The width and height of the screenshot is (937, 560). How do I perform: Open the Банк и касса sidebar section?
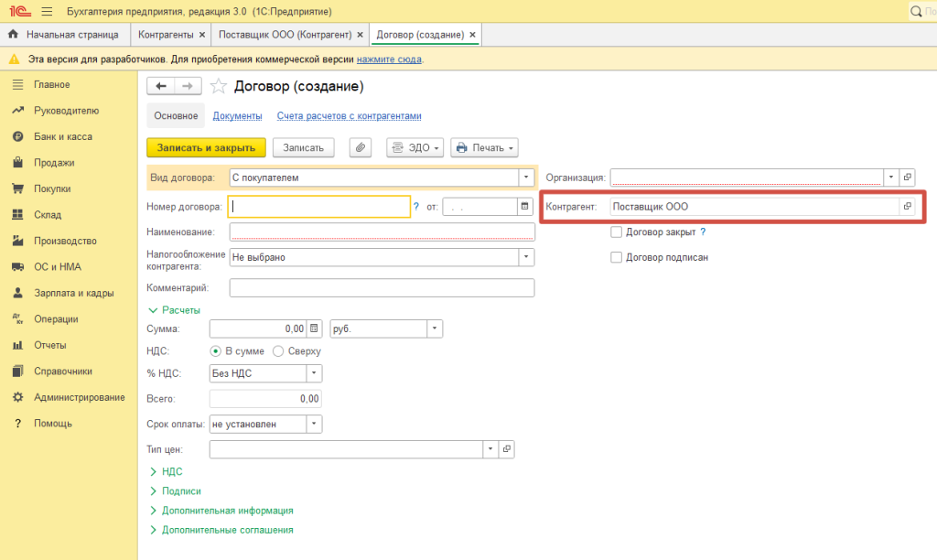[x=62, y=136]
